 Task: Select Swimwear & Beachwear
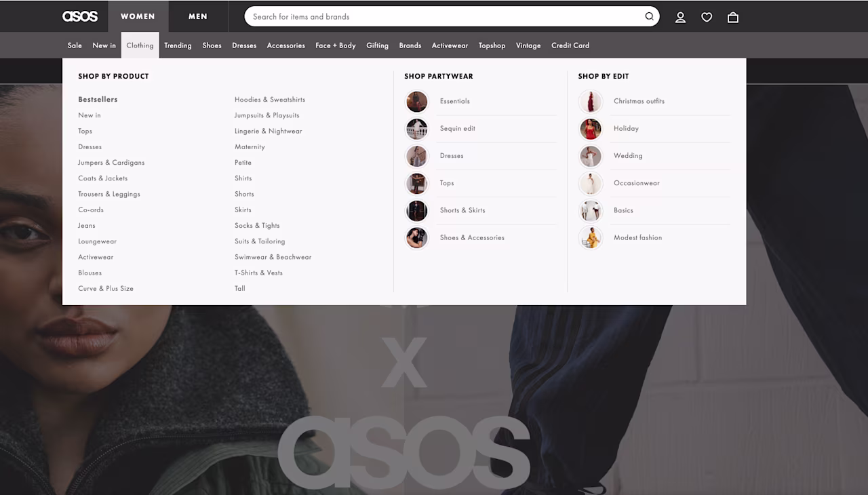click(x=273, y=257)
